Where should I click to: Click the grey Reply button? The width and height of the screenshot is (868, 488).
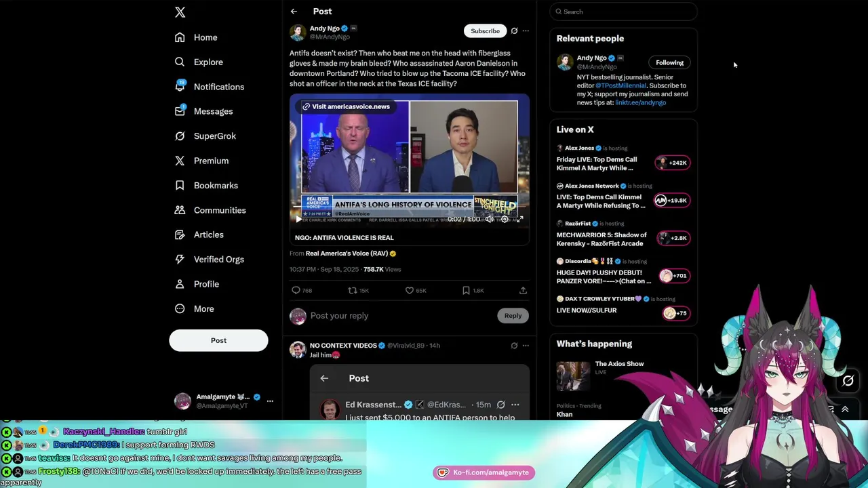(513, 315)
